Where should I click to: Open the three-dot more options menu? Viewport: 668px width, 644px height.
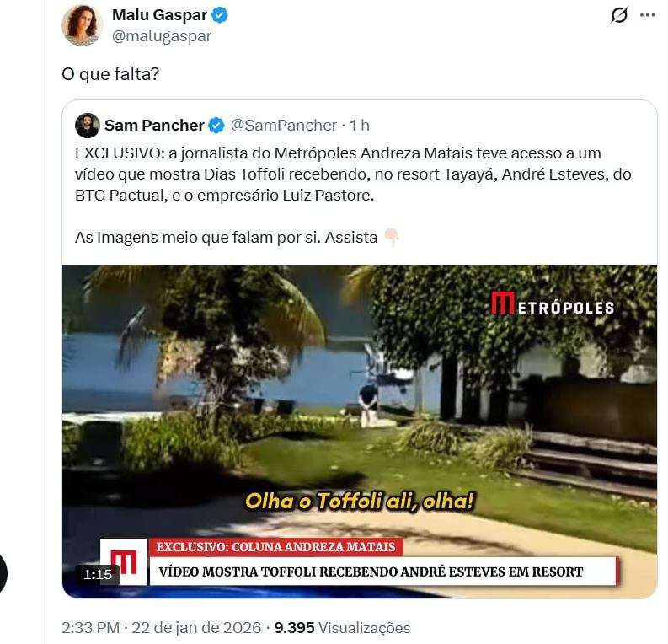point(647,15)
